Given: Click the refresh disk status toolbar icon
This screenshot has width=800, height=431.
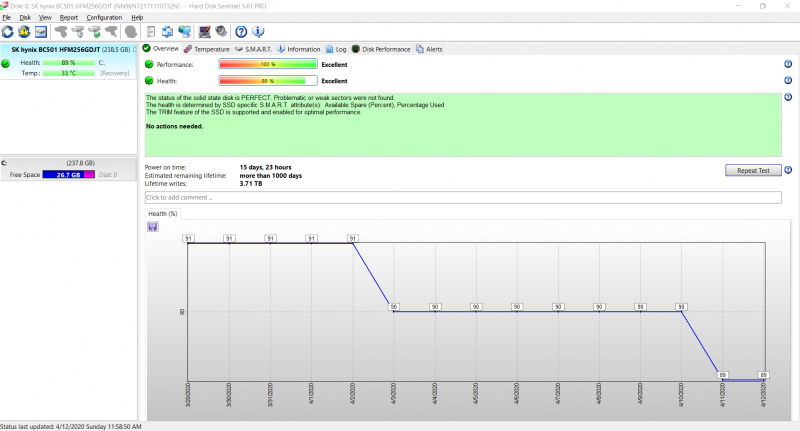Looking at the screenshot, I should coord(8,32).
